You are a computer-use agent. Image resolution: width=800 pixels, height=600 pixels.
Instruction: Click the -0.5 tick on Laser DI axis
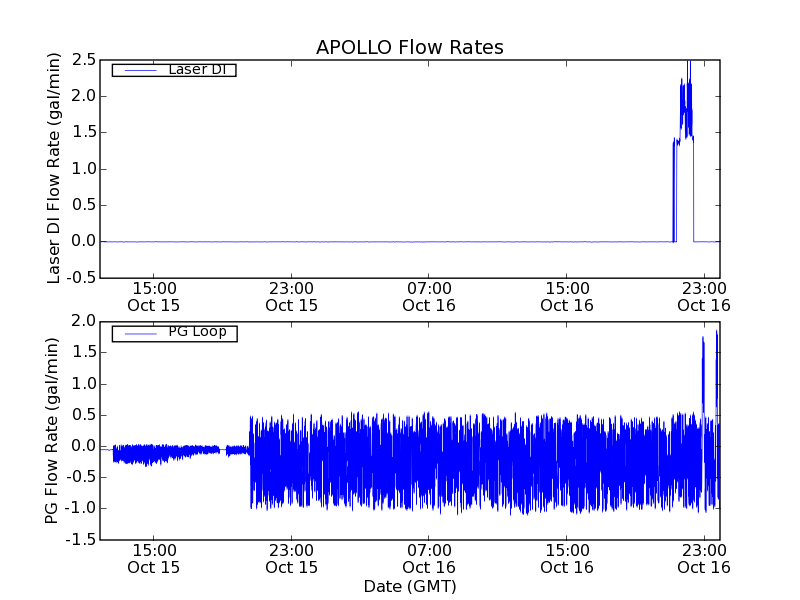tap(81, 278)
